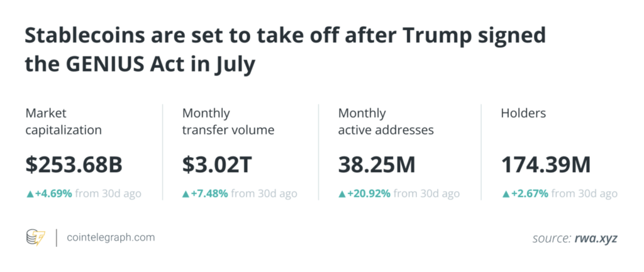This screenshot has width=644, height=272.
Task: Select the 38.25M active addresses value
Action: (x=377, y=165)
